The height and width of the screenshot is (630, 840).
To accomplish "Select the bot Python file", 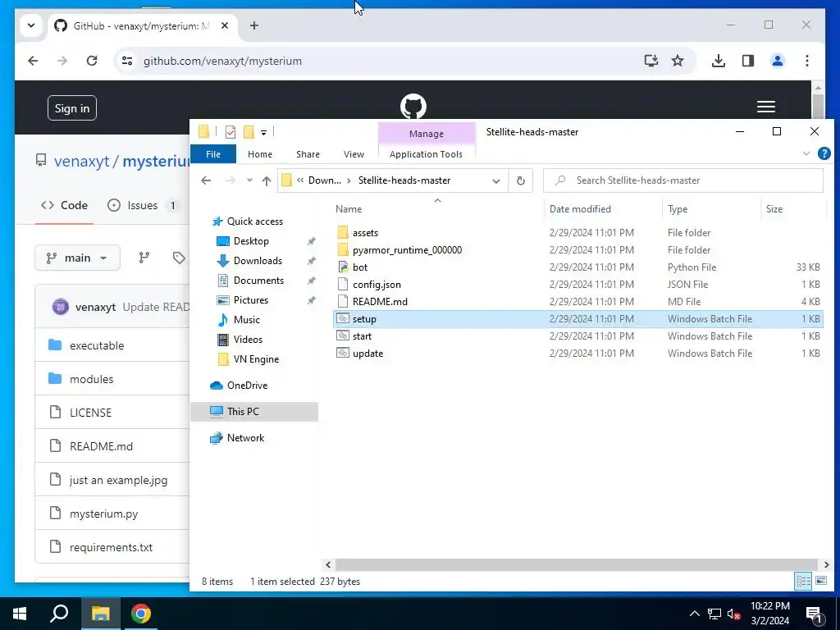I will click(x=360, y=267).
